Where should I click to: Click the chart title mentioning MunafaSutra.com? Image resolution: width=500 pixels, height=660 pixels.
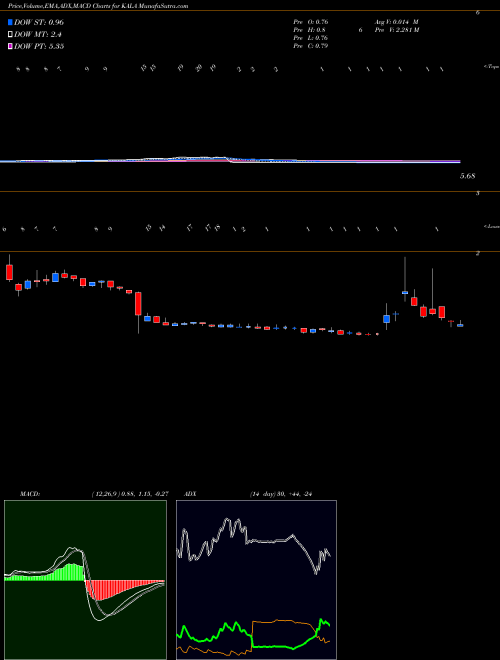[98, 6]
